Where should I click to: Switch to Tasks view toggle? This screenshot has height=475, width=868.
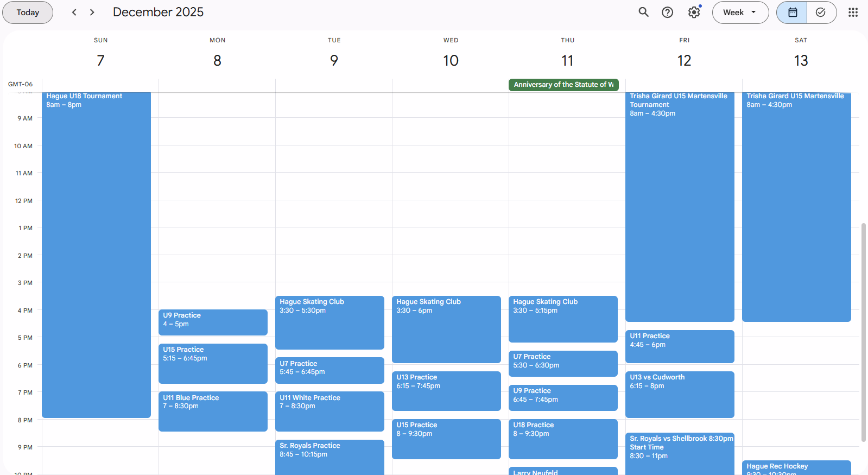tap(821, 12)
